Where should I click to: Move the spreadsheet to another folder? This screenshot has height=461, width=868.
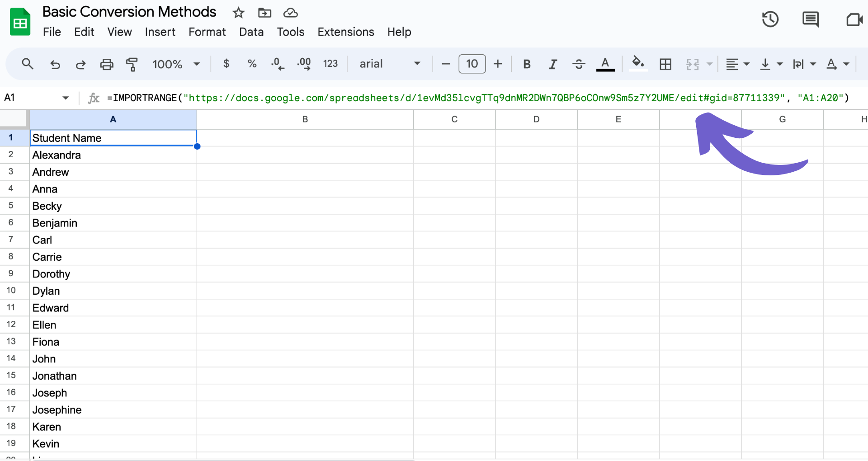264,13
